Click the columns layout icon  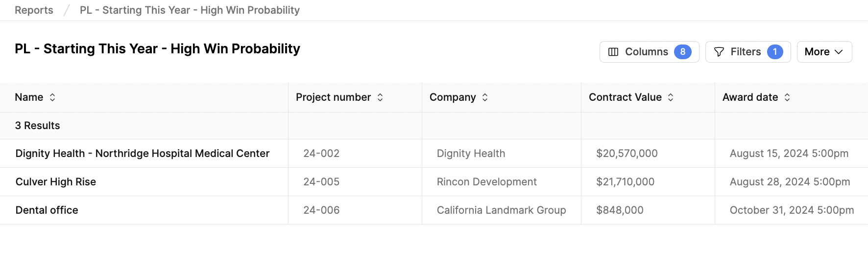point(613,52)
